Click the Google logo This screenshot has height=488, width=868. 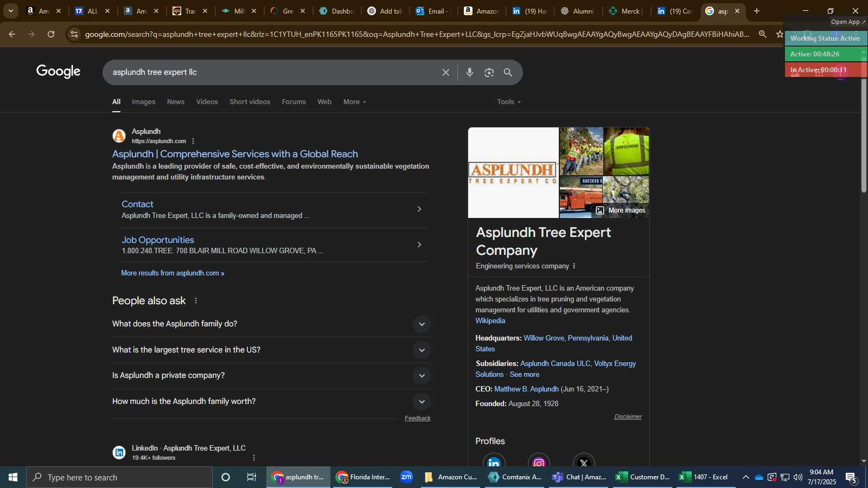(x=58, y=72)
